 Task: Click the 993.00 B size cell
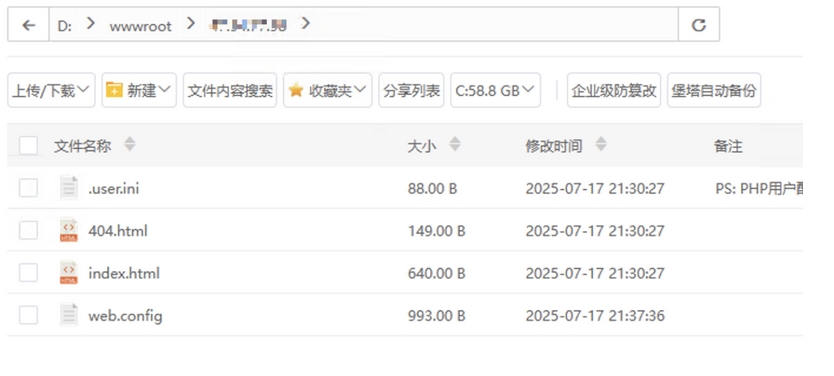tap(437, 315)
